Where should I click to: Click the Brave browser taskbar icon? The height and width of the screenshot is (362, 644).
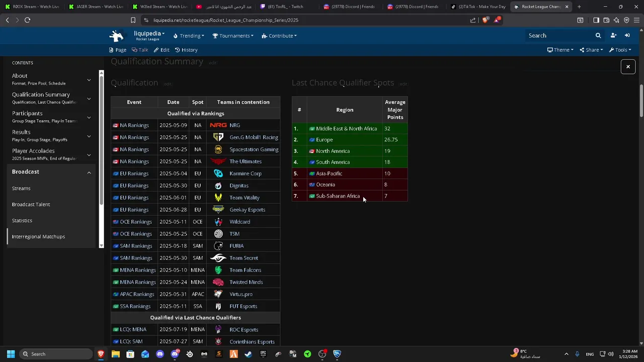[x=101, y=354]
